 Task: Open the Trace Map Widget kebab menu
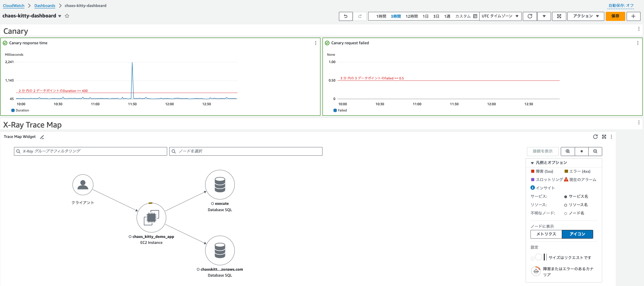[611, 137]
